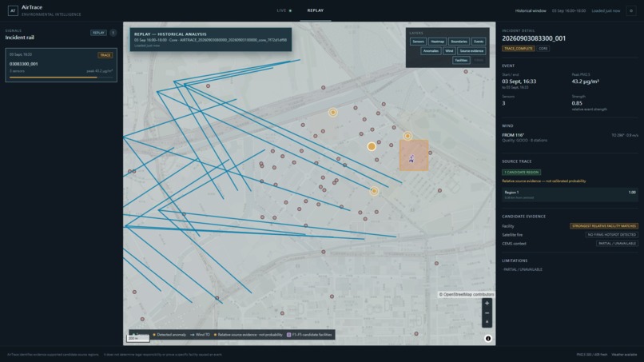
Task: Toggle the Wind layer
Action: pos(449,51)
